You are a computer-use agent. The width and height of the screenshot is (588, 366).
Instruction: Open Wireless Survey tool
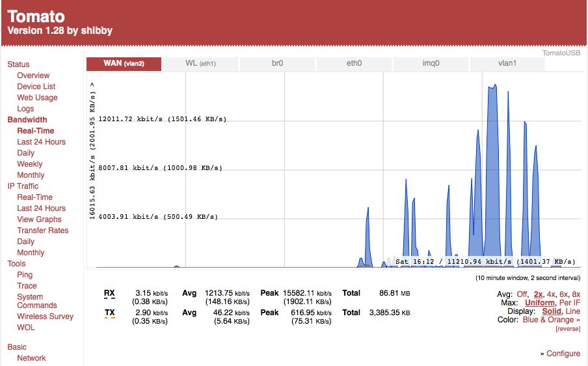click(45, 317)
